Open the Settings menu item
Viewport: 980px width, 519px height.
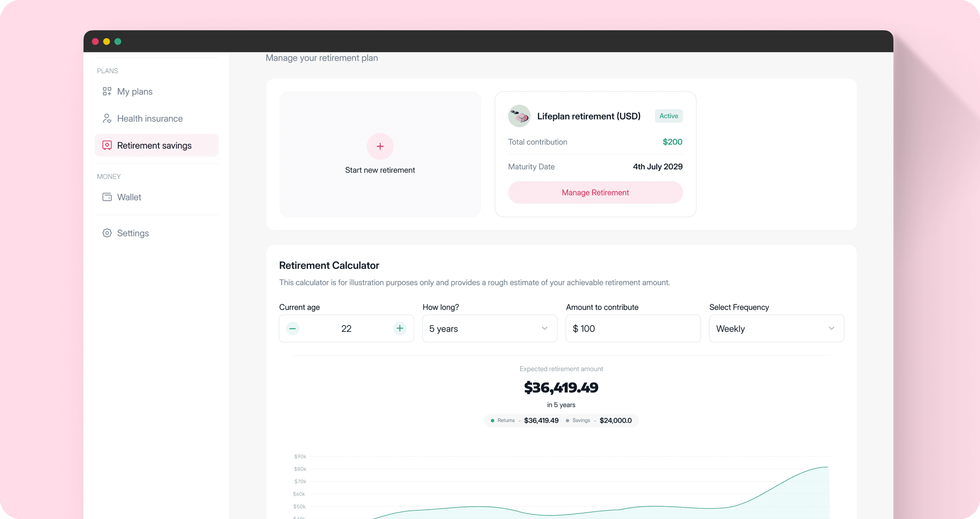tap(156, 233)
